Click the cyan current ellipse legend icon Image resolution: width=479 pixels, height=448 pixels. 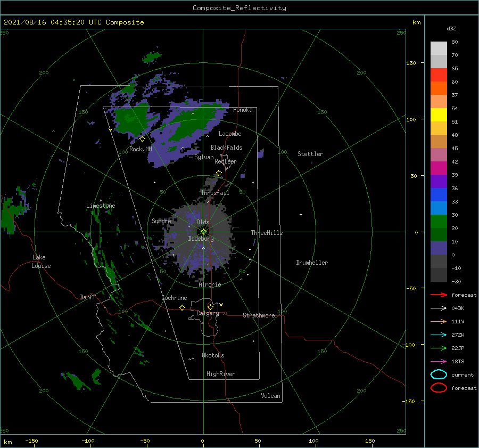pyautogui.click(x=439, y=374)
